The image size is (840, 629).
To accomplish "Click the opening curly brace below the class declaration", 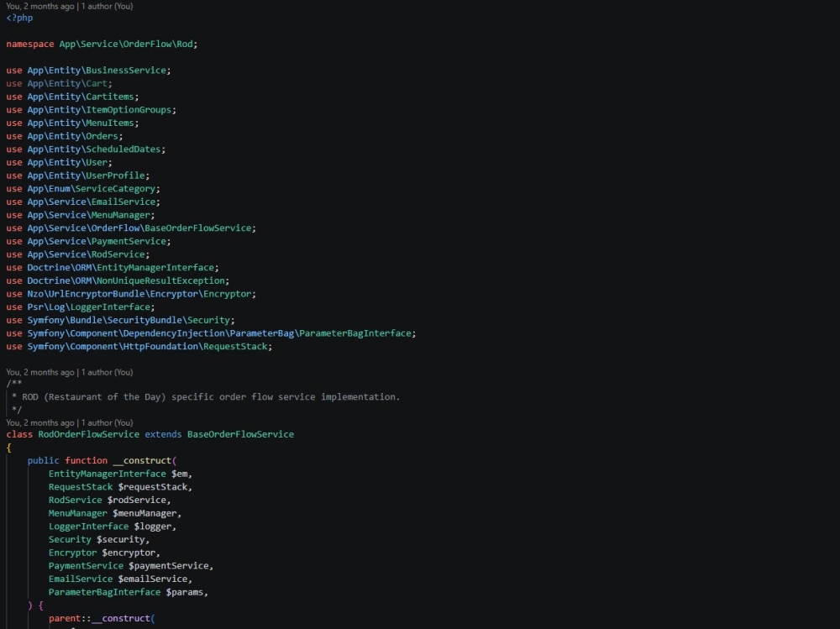I will pos(8,448).
